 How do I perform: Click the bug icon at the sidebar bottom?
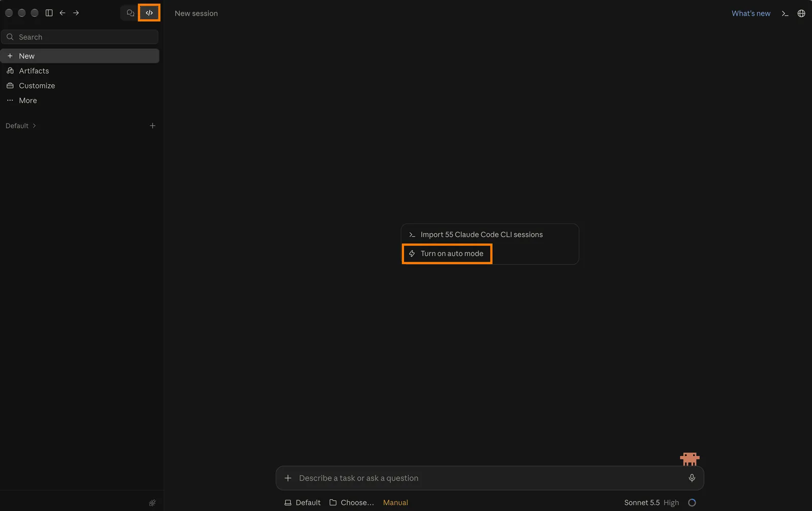(x=152, y=503)
